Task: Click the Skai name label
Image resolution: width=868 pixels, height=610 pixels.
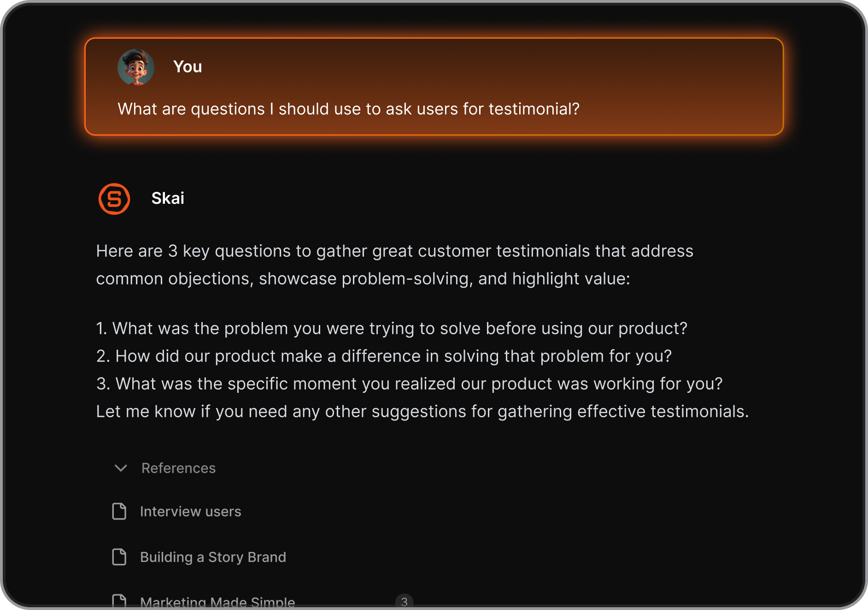Action: tap(168, 198)
